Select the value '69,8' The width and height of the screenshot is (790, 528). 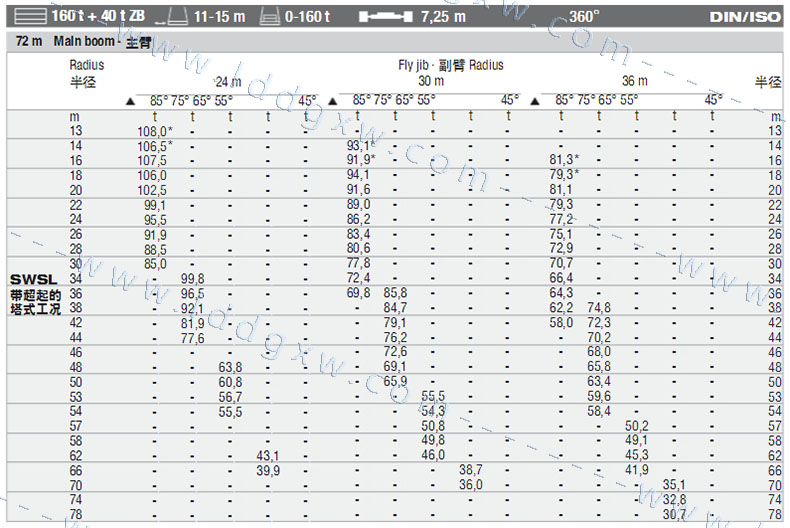358,293
